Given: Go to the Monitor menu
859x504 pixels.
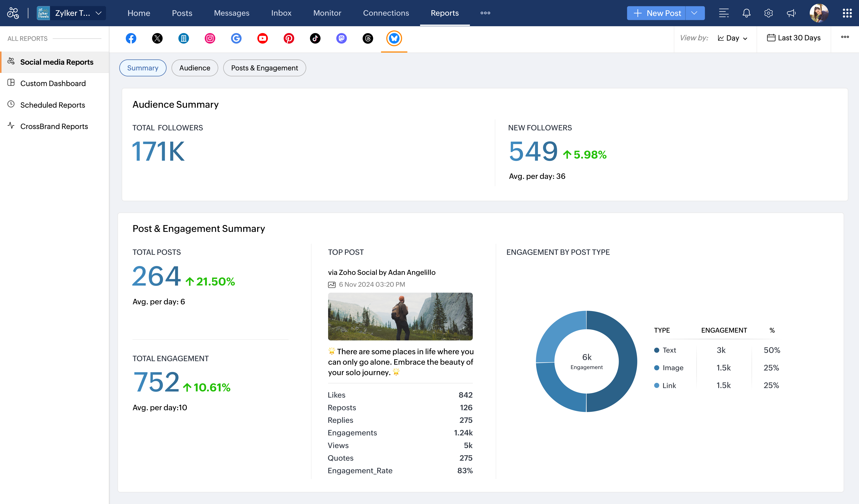Looking at the screenshot, I should coord(327,13).
